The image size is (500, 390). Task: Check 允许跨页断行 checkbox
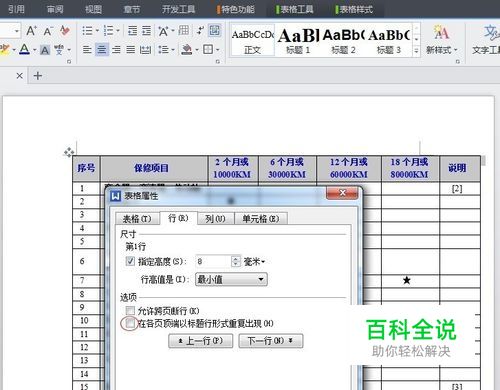click(x=130, y=311)
